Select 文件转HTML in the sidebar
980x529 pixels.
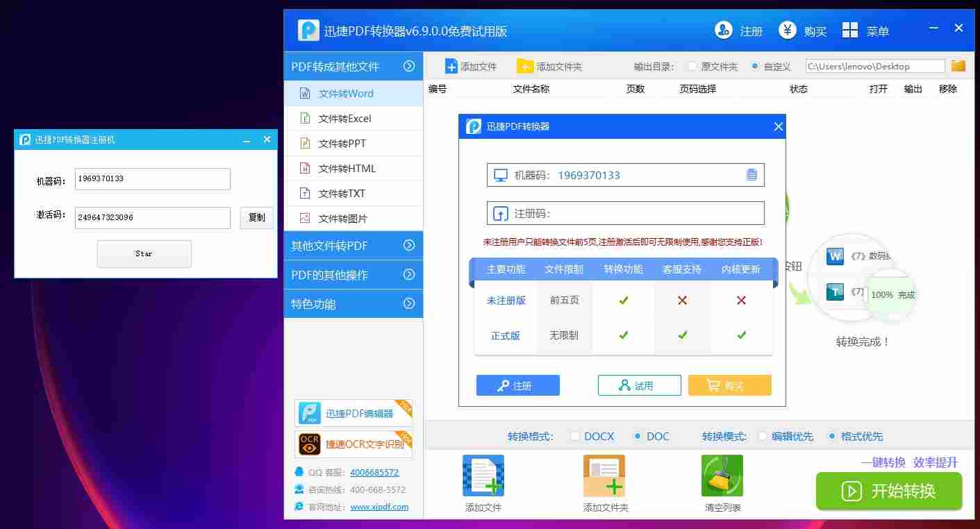pyautogui.click(x=354, y=168)
